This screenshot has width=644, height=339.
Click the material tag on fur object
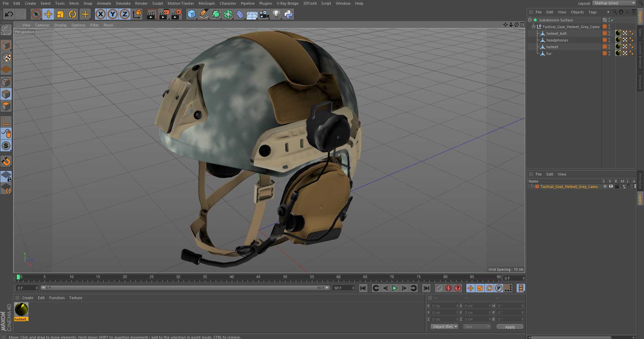point(618,53)
